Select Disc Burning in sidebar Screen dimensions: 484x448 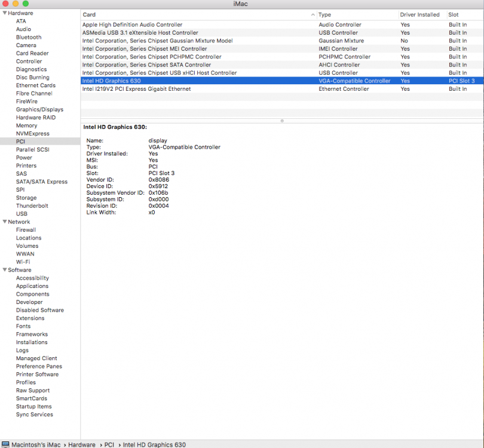tap(33, 77)
